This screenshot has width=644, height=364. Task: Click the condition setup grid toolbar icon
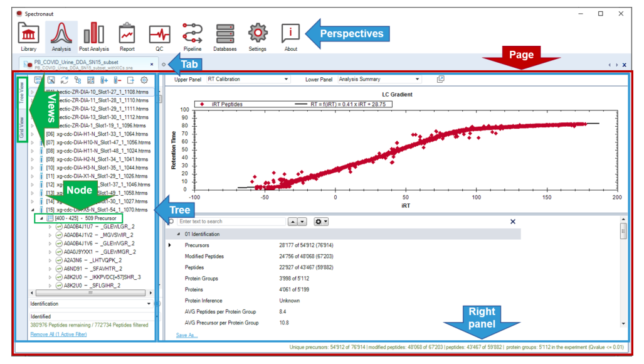click(x=91, y=80)
